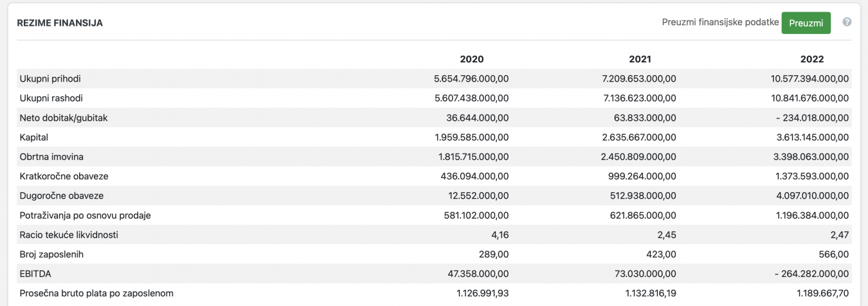
Task: Click the Preuzmi finansijske podatke label
Action: [x=720, y=22]
